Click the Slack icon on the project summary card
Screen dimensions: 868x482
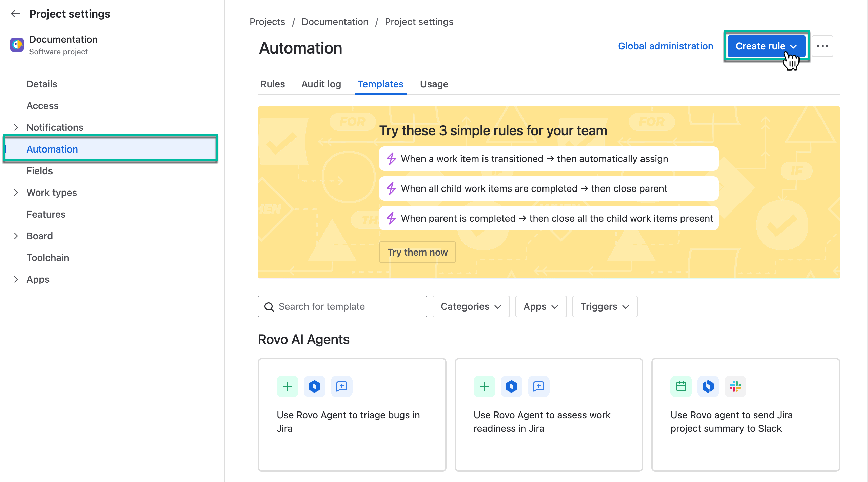pyautogui.click(x=735, y=386)
